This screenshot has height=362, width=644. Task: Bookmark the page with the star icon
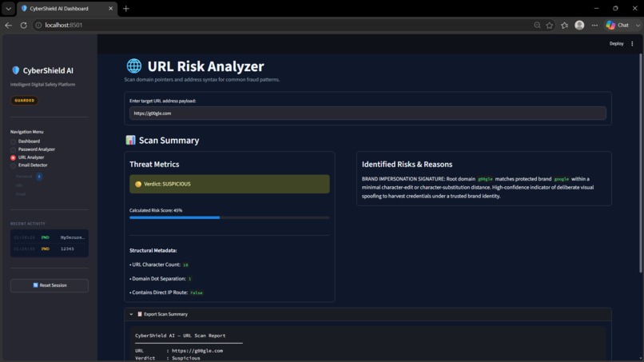coord(550,25)
